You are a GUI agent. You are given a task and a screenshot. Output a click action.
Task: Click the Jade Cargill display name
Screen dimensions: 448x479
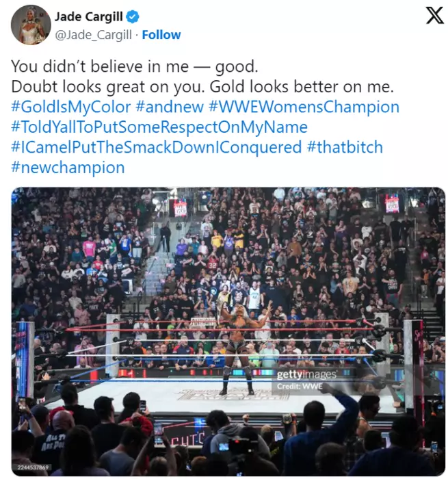pos(88,16)
